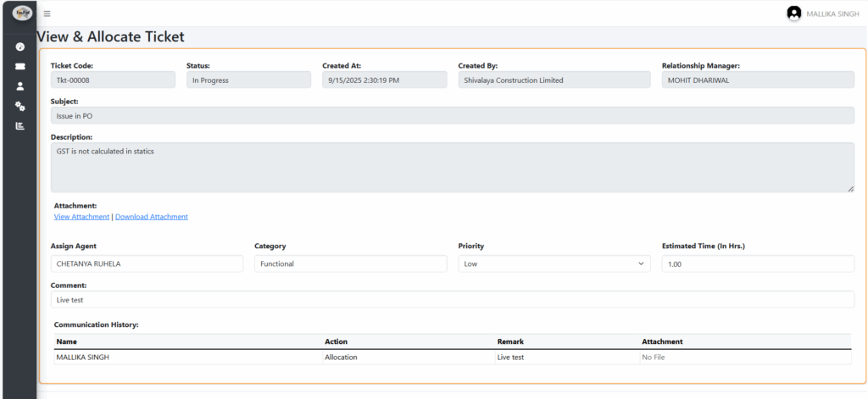This screenshot has height=399, width=868.
Task: Open the settings gears icon in sidebar
Action: tap(19, 106)
